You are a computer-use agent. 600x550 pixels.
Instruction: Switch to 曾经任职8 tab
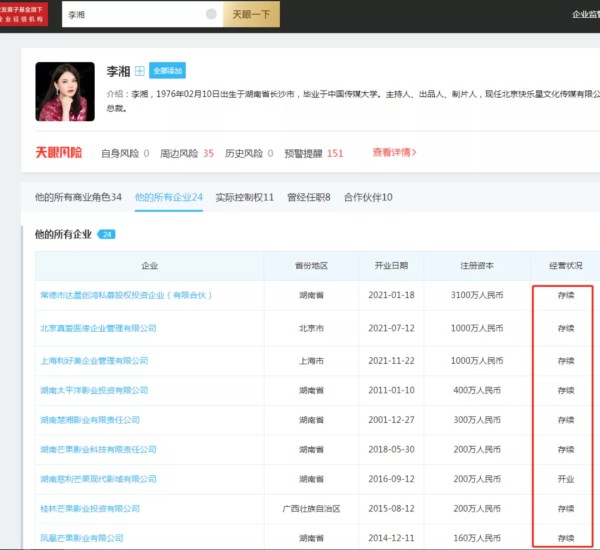pos(308,197)
